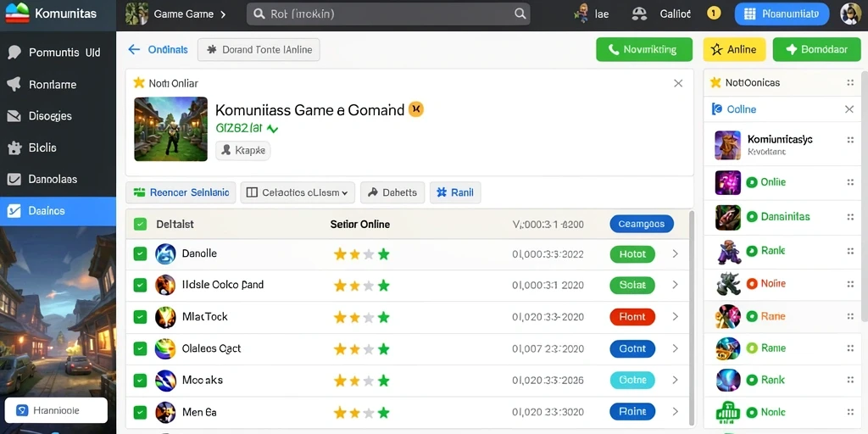Open the user profile avatar at top right
Screen dimensions: 868x434
[850, 14]
